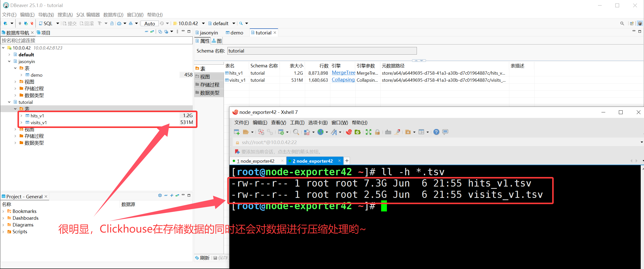
Task: Open the Collapsing engine link for visits_v1
Action: (x=343, y=80)
